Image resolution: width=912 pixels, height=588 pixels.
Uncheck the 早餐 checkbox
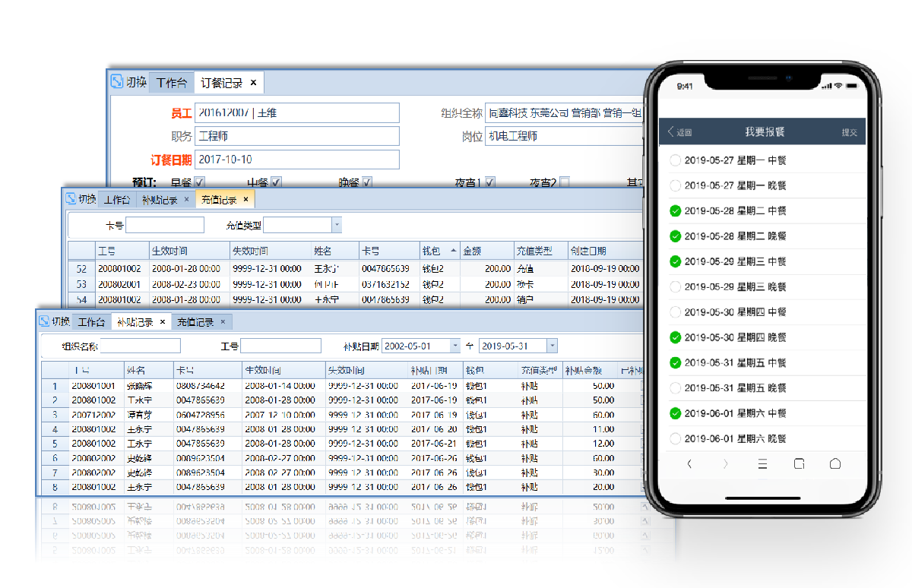click(200, 182)
